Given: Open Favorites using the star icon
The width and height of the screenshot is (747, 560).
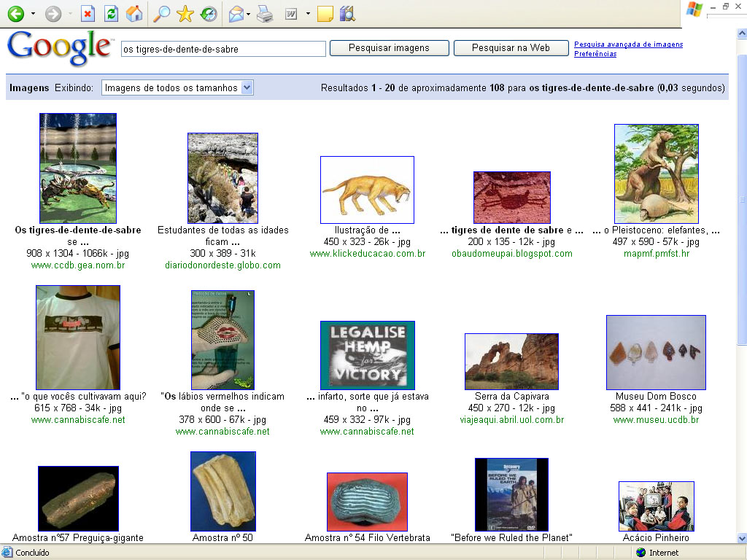Looking at the screenshot, I should pos(185,14).
